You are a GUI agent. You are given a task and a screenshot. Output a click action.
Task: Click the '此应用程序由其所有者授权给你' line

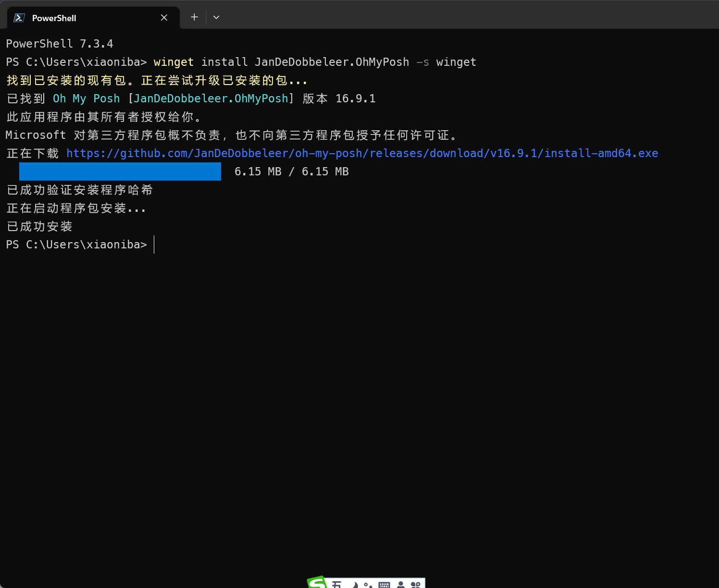pos(104,117)
